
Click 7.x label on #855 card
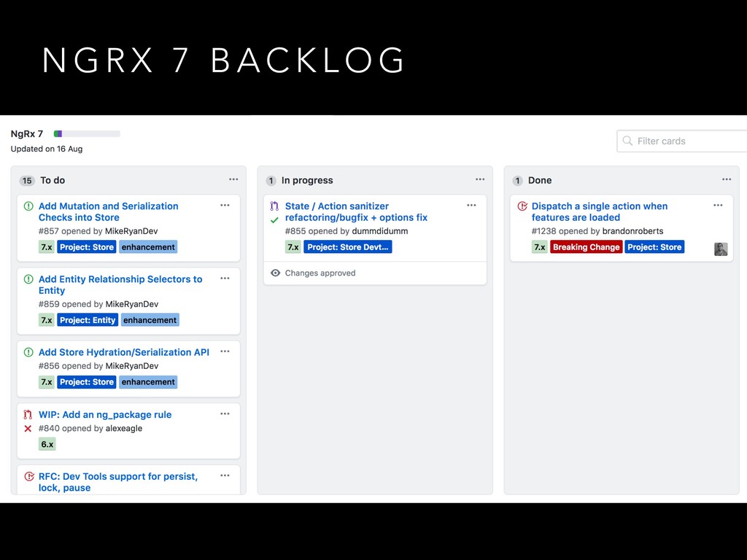click(x=293, y=247)
